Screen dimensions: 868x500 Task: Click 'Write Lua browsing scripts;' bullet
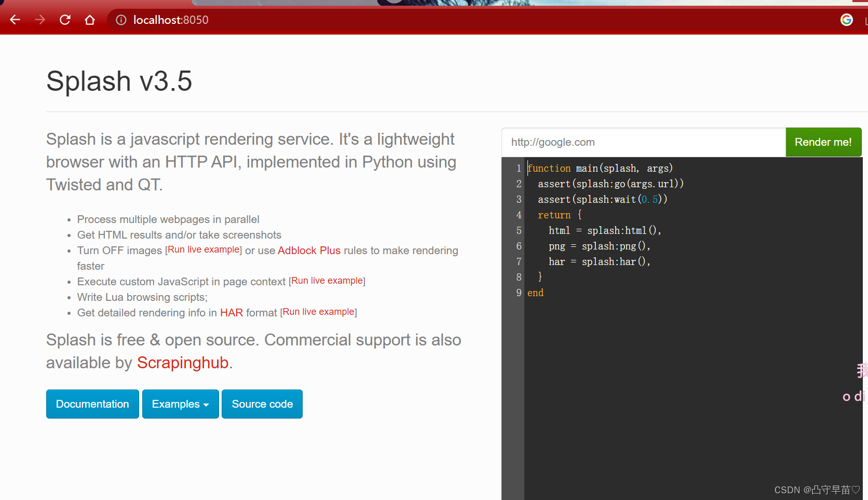point(142,297)
